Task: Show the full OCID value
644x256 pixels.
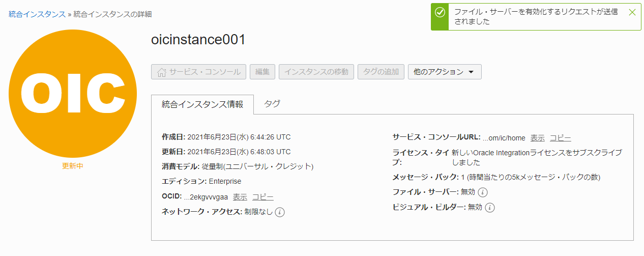Action: (x=240, y=197)
